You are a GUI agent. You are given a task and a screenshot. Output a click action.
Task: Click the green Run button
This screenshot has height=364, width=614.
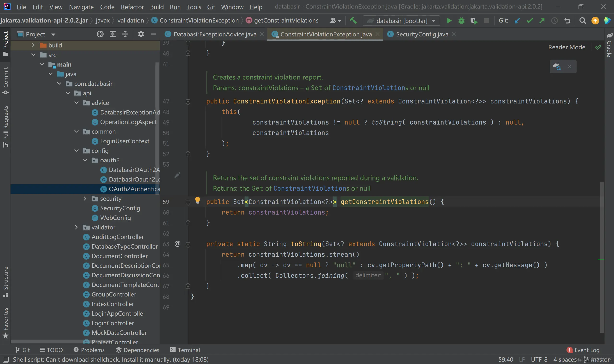[449, 21]
